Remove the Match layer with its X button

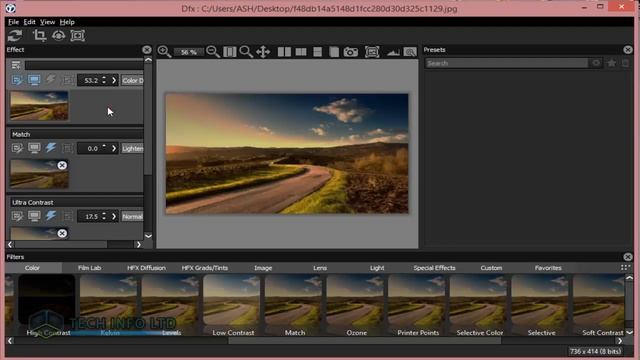click(x=62, y=165)
